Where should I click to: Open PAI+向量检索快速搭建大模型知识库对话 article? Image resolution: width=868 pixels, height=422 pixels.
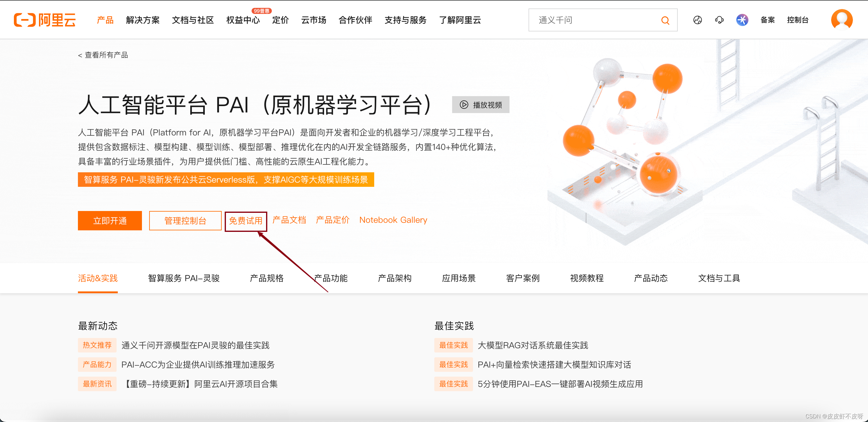555,365
